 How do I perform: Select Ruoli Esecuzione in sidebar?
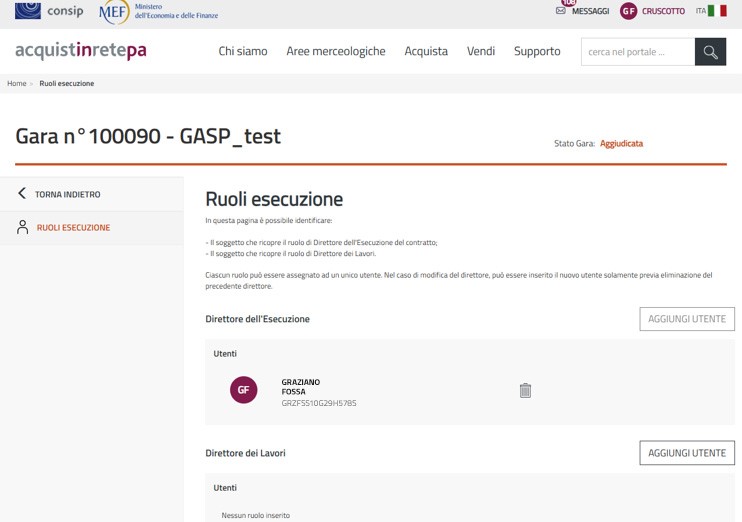pyautogui.click(x=73, y=228)
